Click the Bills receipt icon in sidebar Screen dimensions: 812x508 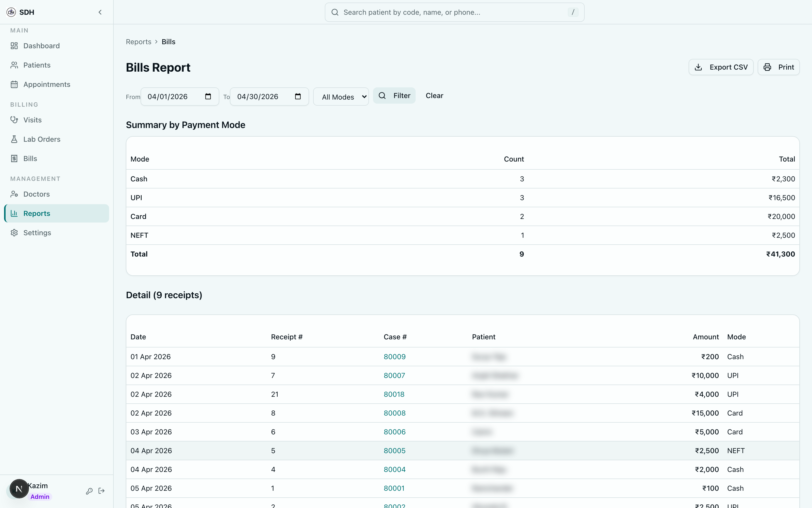tap(14, 158)
